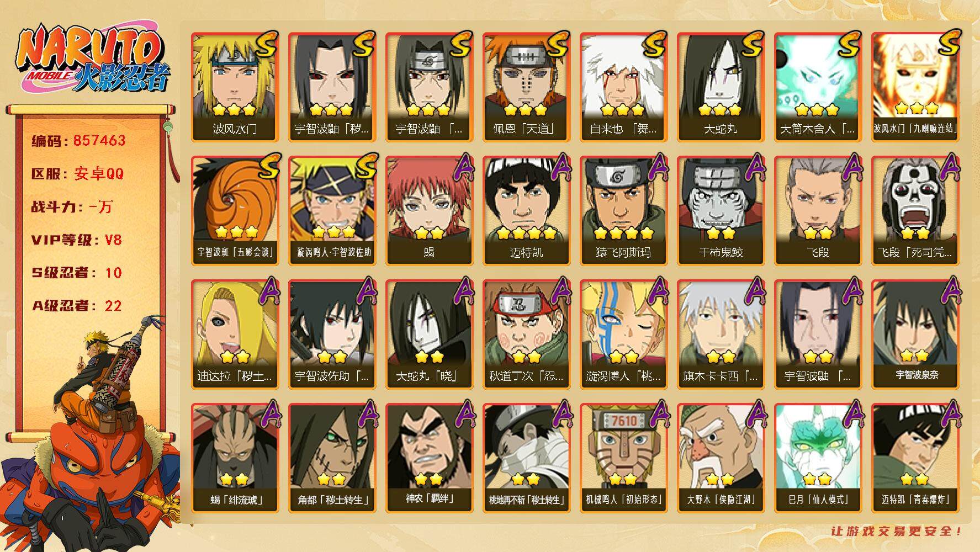Click the 飞段 A-rank card

pos(818,211)
